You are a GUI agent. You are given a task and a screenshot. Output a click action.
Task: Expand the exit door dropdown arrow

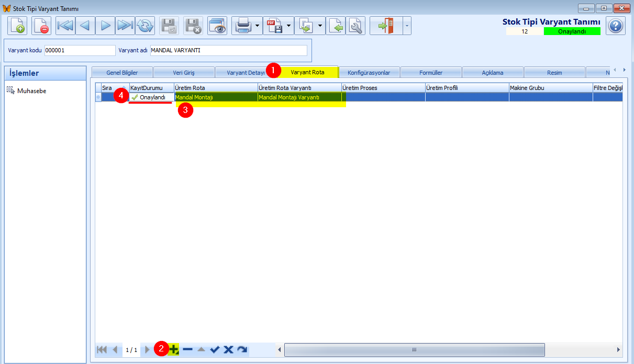(x=407, y=26)
